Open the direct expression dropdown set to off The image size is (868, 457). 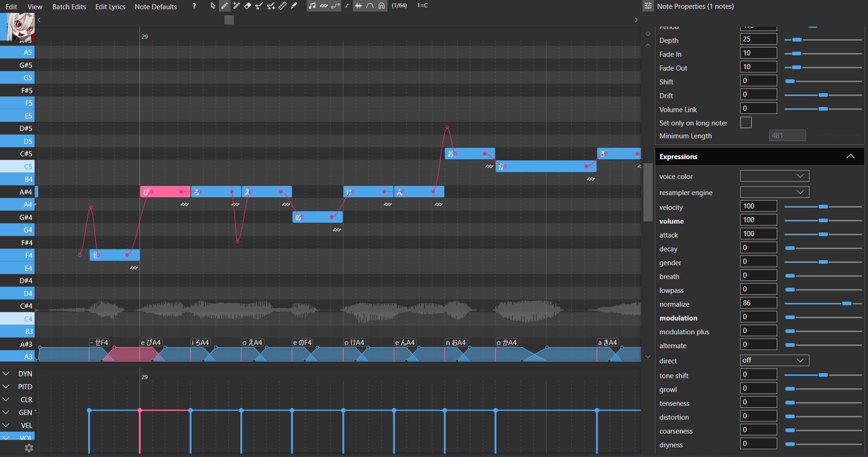point(774,360)
